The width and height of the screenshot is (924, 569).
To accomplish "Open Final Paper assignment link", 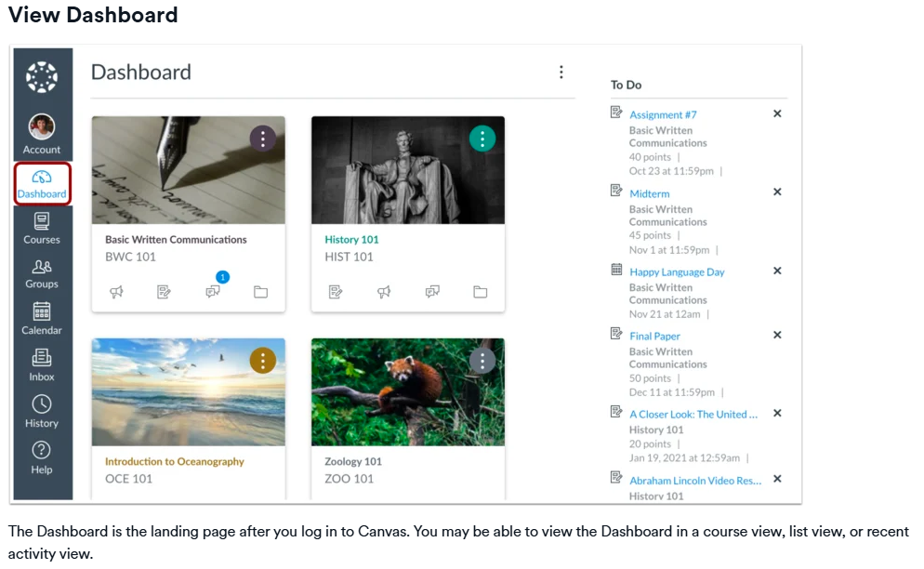I will (x=654, y=336).
